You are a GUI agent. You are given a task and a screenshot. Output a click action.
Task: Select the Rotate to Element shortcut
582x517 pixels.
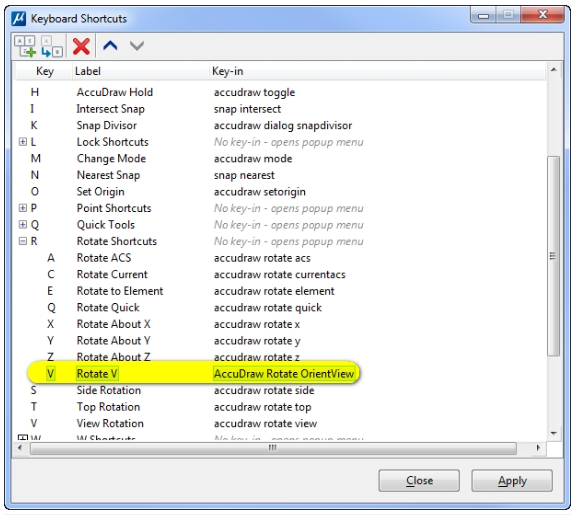click(x=120, y=291)
